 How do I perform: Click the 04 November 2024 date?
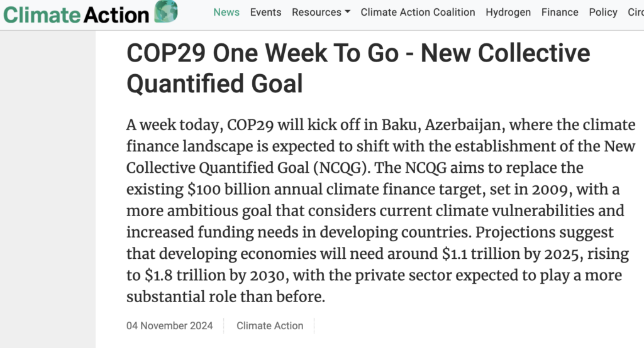pos(170,325)
